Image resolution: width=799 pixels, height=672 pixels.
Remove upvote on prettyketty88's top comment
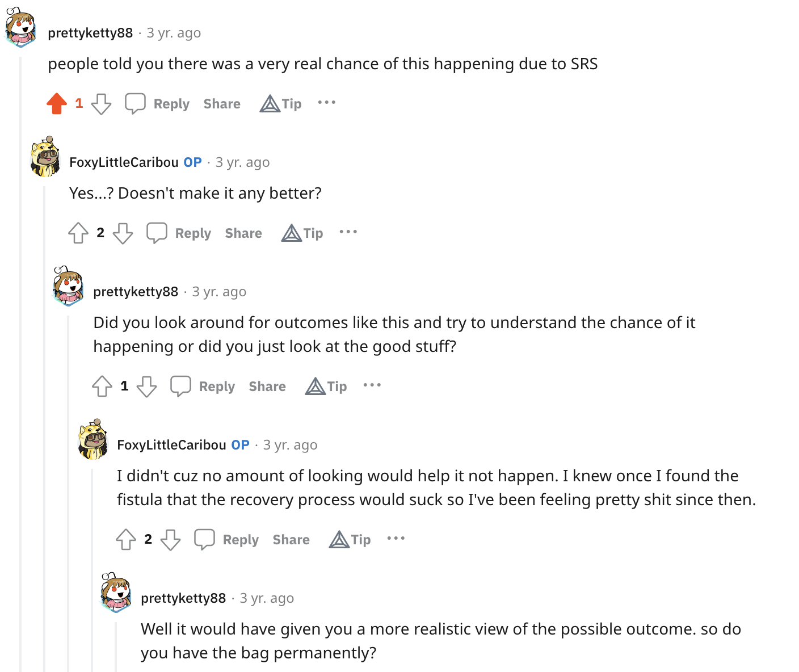(x=57, y=103)
